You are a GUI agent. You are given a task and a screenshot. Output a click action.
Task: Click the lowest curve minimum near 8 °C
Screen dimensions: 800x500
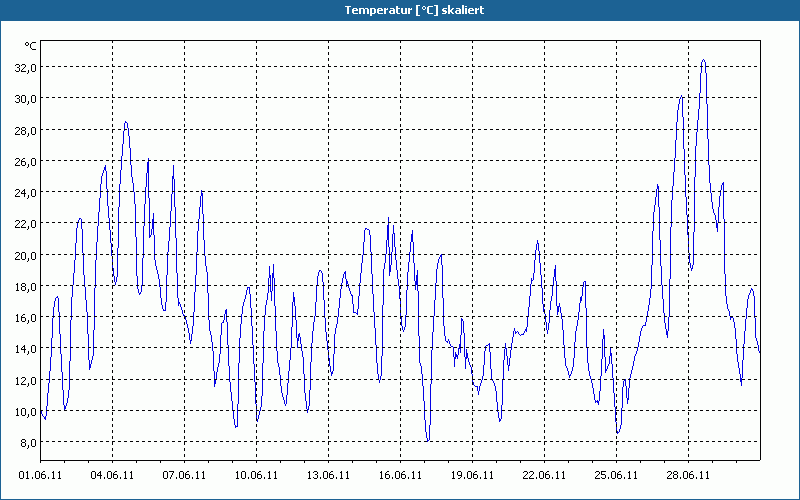point(428,440)
